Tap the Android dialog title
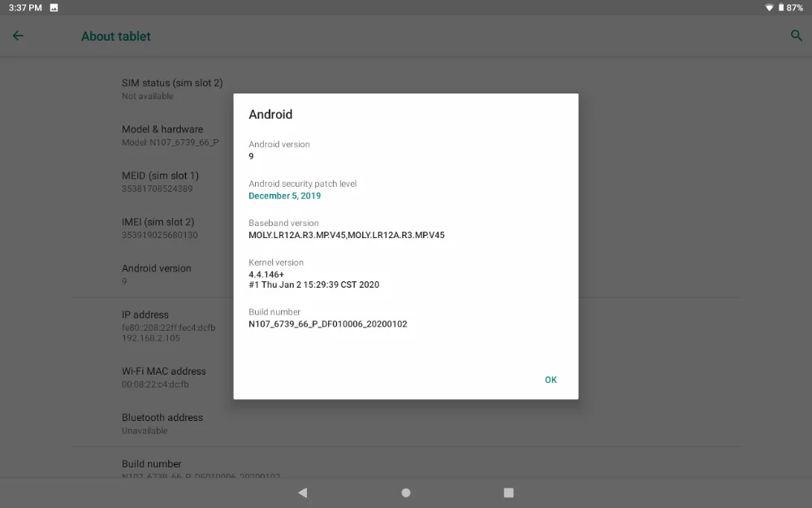The image size is (812, 508). (x=270, y=114)
